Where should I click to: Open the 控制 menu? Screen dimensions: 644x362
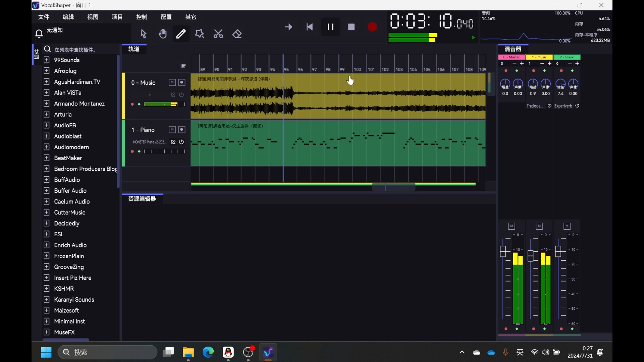(142, 17)
